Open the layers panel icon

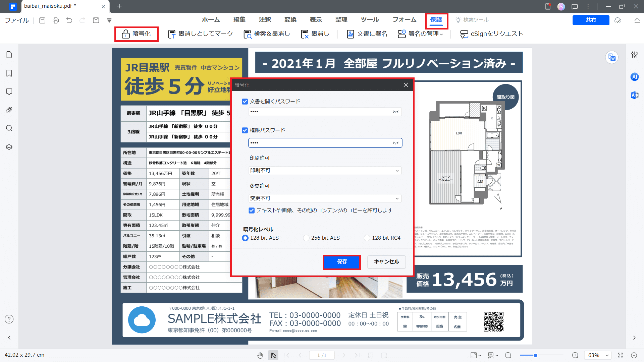9,147
